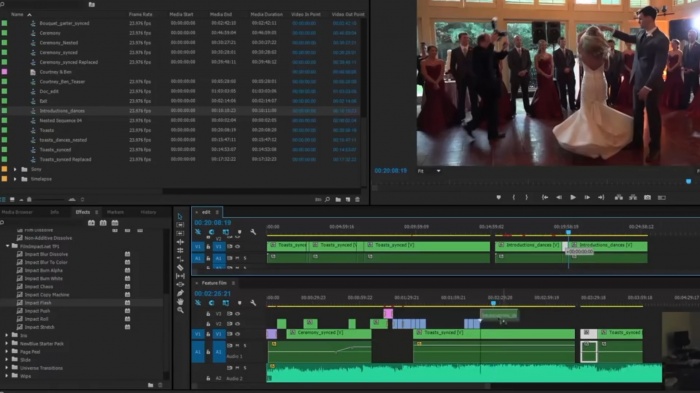This screenshot has width=700, height=393.
Task: Toggle linked selection in edit sequence
Action: pyautogui.click(x=226, y=232)
